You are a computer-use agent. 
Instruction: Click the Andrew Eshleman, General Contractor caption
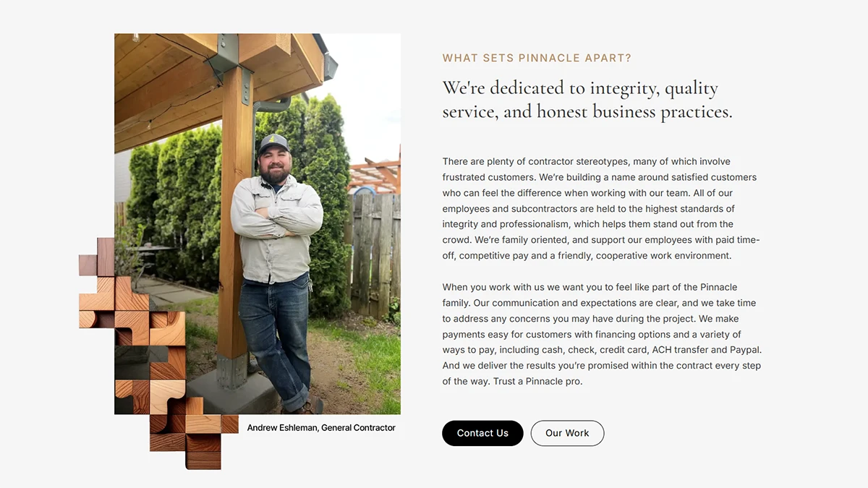coord(321,428)
